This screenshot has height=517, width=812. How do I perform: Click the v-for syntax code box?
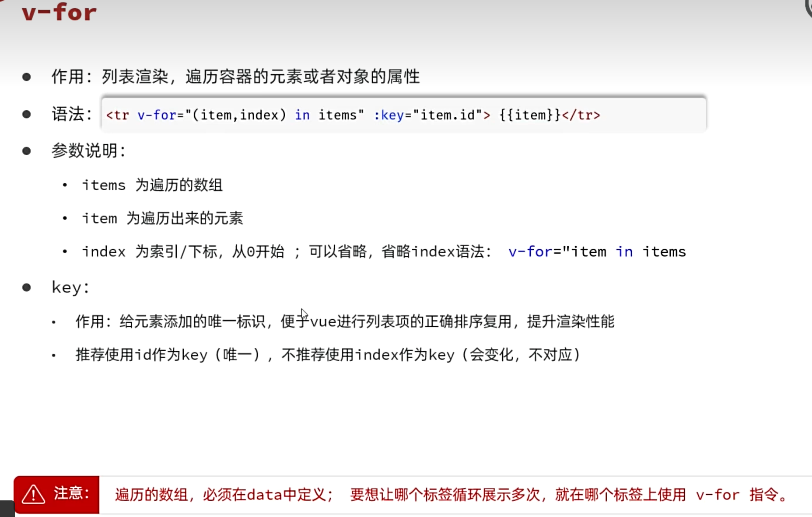point(403,115)
